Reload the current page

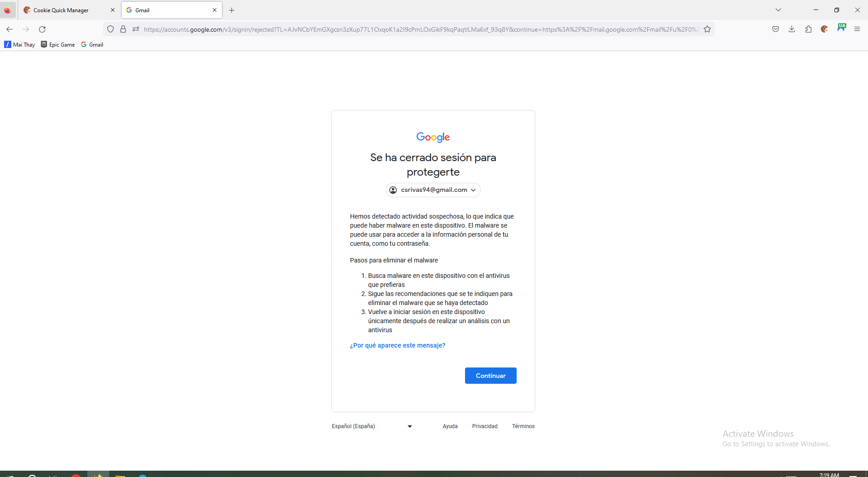pos(42,29)
